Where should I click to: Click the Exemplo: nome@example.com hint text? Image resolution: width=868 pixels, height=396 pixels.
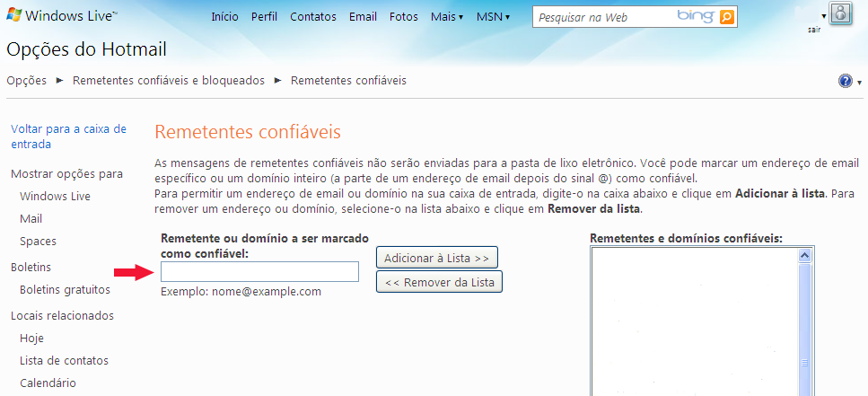point(241,291)
